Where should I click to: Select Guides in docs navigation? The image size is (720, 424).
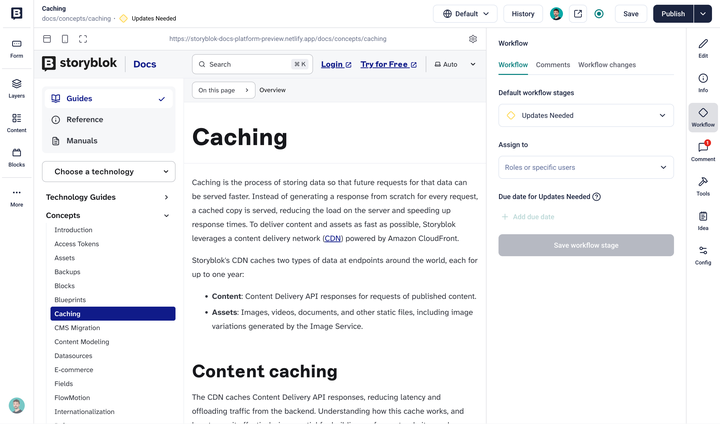[x=108, y=98]
